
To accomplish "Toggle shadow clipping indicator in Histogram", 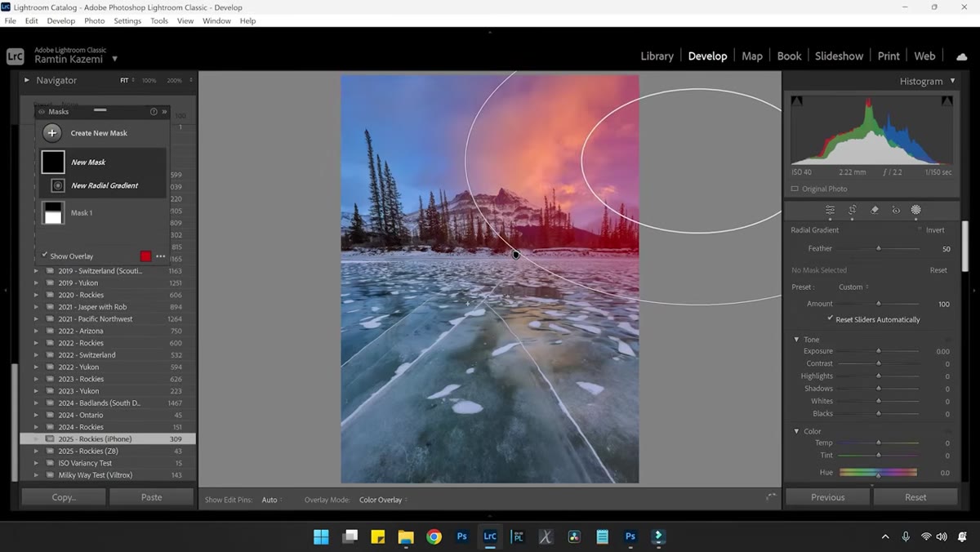I will [797, 100].
